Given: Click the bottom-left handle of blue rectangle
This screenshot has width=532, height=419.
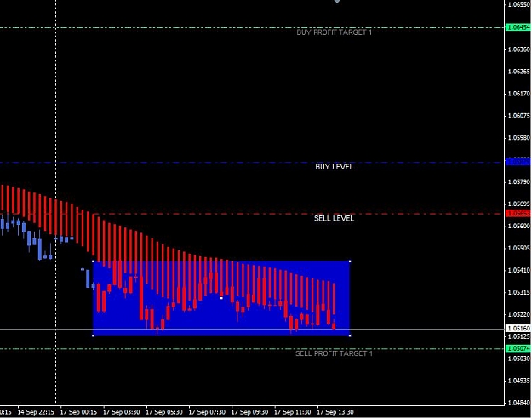Looking at the screenshot, I should coord(94,336).
